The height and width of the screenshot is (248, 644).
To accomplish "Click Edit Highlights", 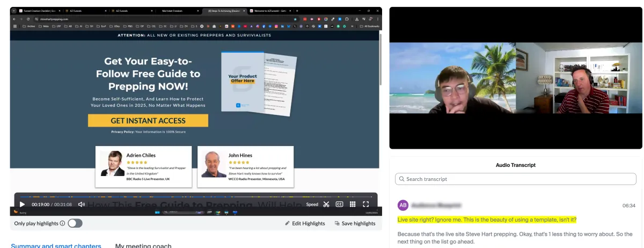I will pyautogui.click(x=305, y=223).
